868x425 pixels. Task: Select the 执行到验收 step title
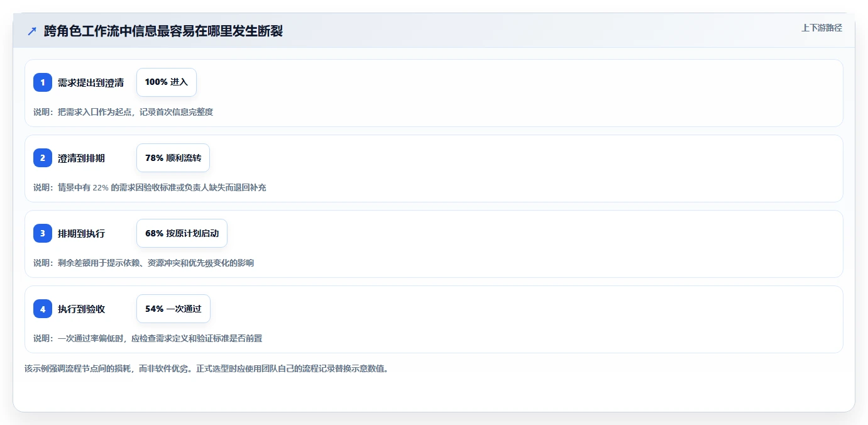(81, 309)
